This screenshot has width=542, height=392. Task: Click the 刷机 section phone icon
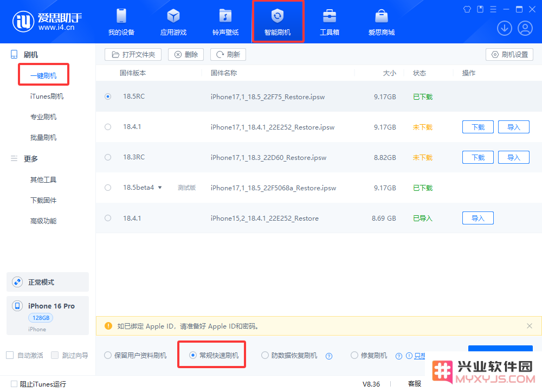14,54
